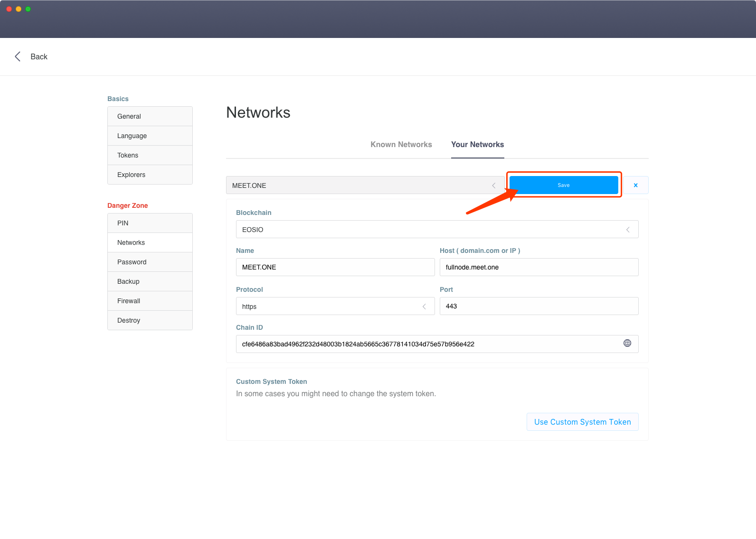This screenshot has height=539, width=756.
Task: Open the MEET.ONE network selector dropdown
Action: click(365, 185)
